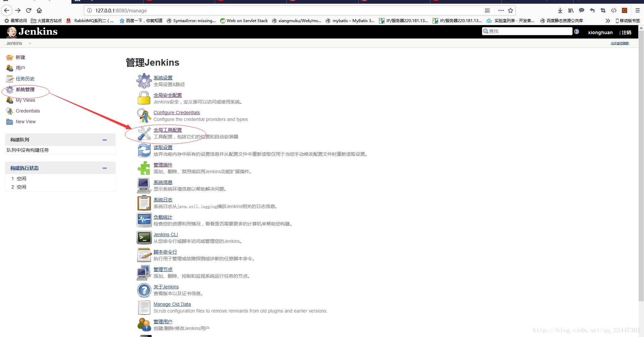Open 新建 in the sidebar

coord(20,57)
